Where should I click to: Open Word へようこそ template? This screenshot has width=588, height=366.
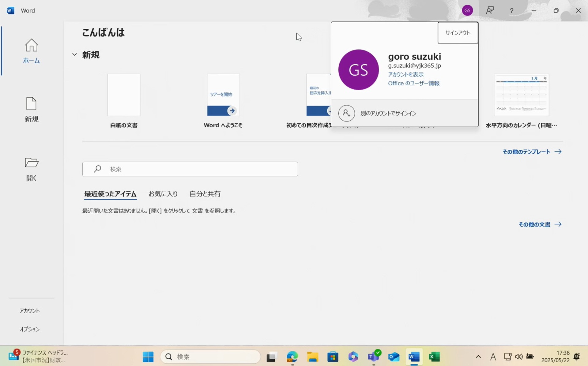point(223,101)
